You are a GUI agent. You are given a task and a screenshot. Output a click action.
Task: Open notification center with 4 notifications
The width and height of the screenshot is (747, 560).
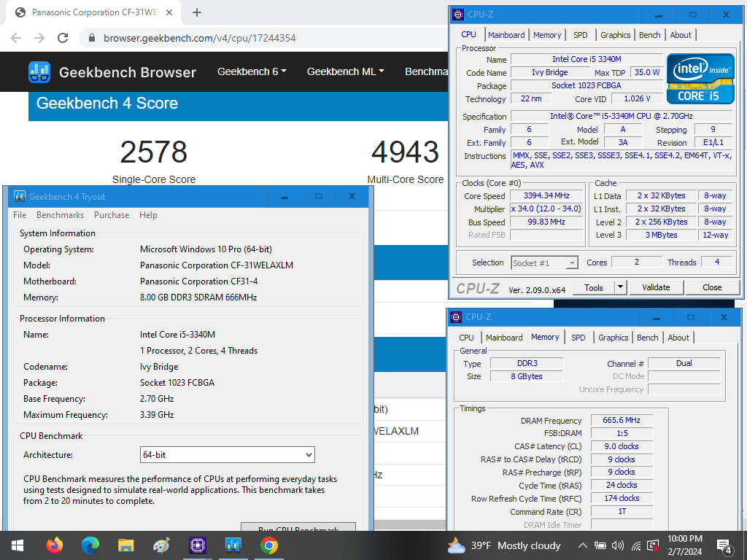click(724, 547)
